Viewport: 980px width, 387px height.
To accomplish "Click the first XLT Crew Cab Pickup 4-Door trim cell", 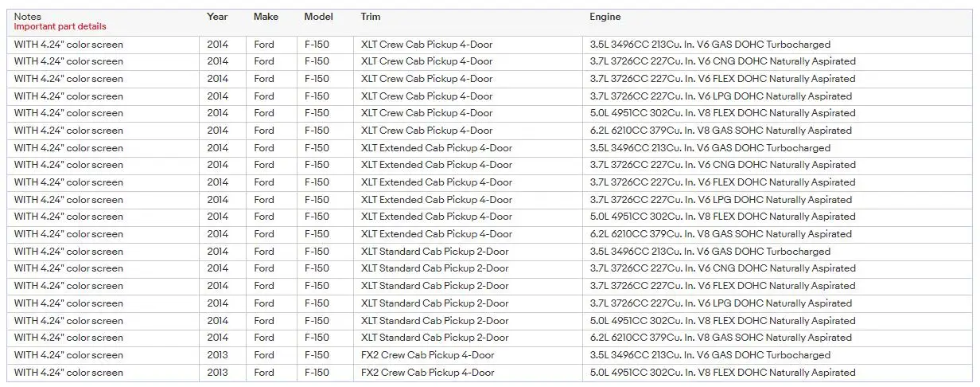I will tap(426, 45).
